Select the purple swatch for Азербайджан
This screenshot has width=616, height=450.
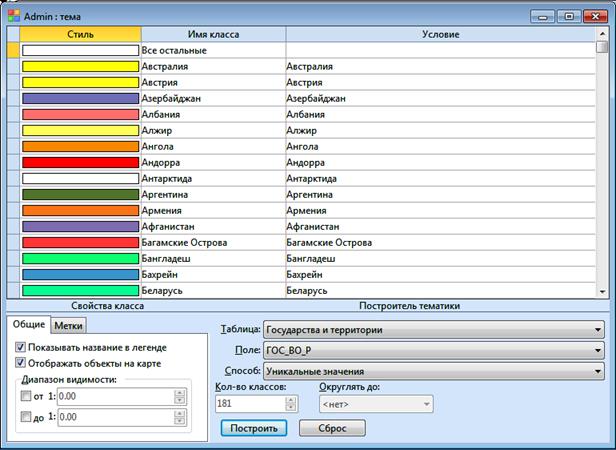[80, 99]
